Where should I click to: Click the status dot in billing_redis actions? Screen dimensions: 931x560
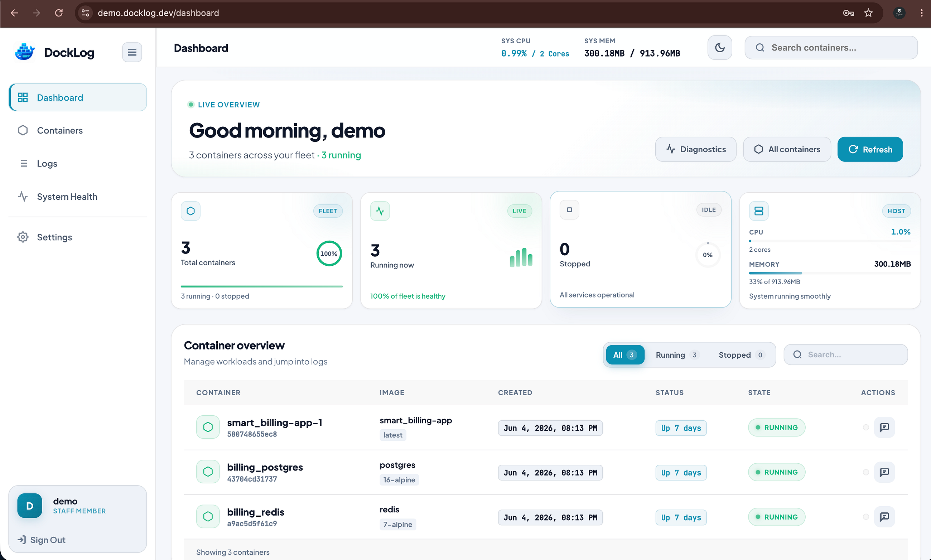point(866,517)
